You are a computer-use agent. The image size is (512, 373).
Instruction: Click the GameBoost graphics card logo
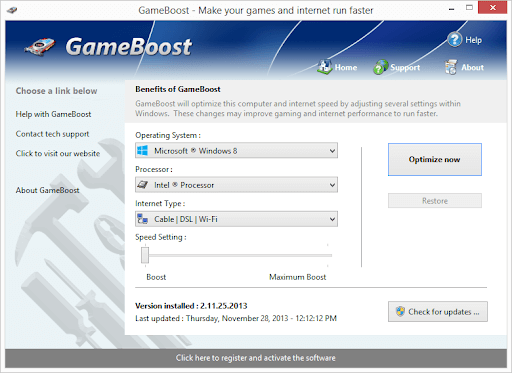40,47
